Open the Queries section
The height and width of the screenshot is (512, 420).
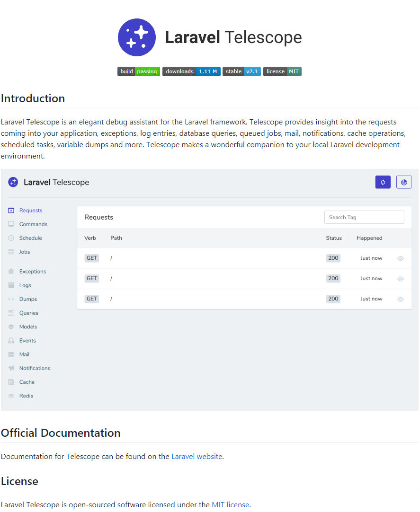click(28, 313)
